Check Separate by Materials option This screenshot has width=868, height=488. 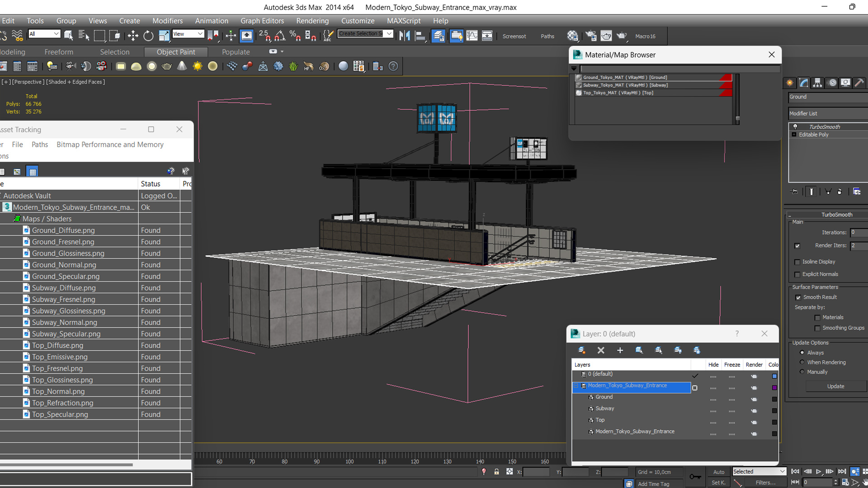[817, 318]
